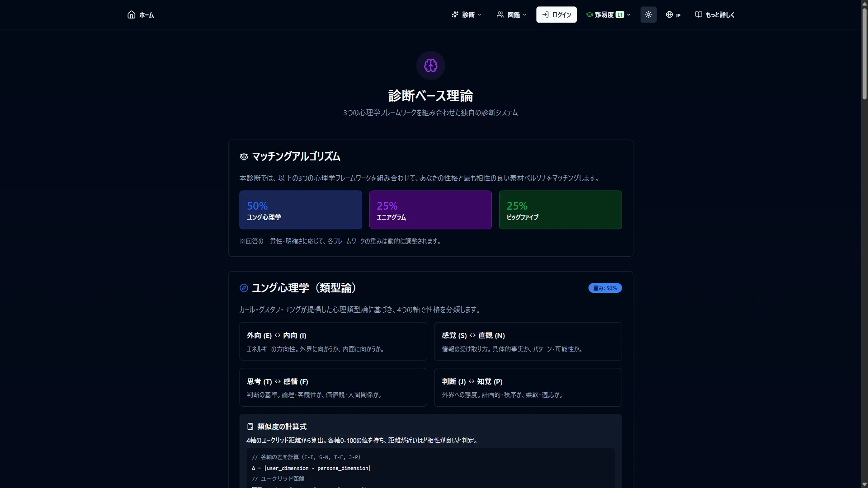Expand the 図鑑 dropdown menu

(x=511, y=14)
